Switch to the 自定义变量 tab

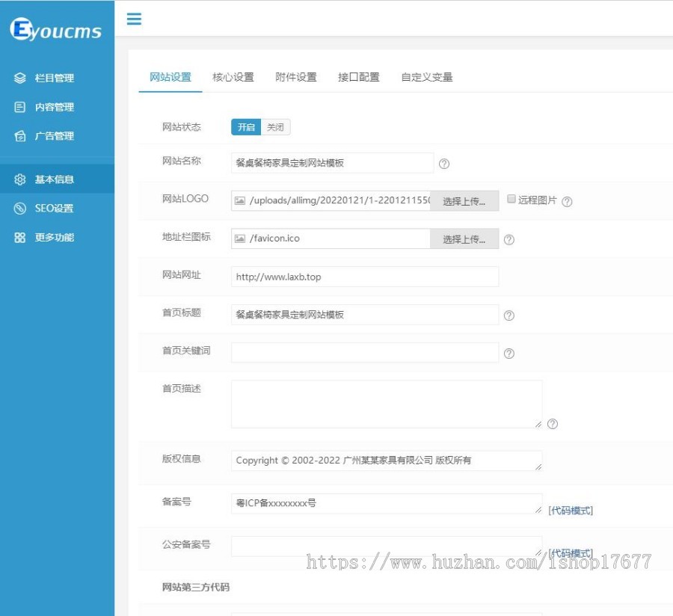(x=427, y=77)
